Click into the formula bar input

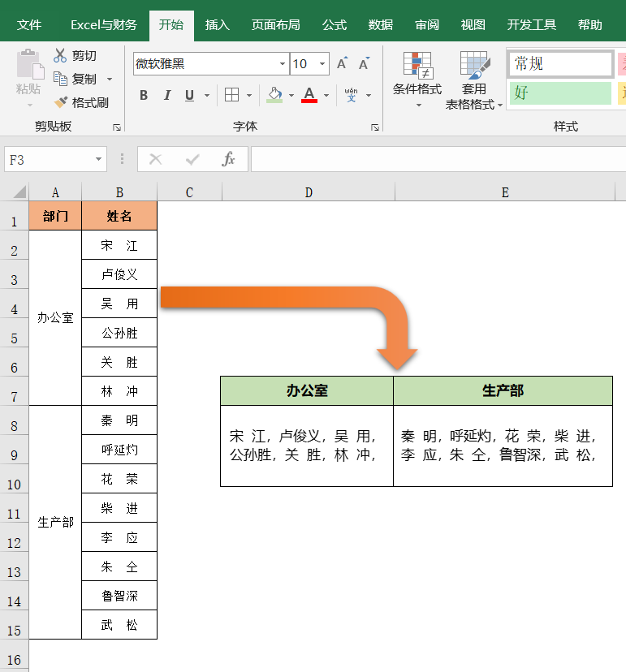438,159
